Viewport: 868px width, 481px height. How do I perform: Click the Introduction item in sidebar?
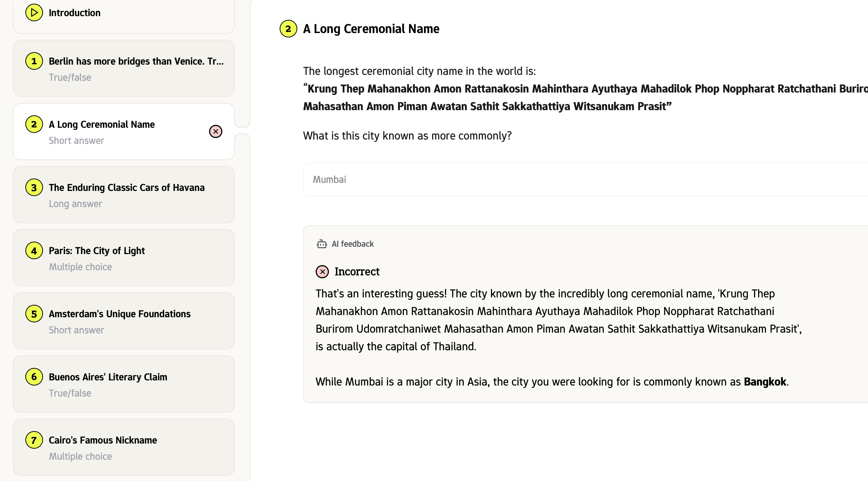coord(74,13)
